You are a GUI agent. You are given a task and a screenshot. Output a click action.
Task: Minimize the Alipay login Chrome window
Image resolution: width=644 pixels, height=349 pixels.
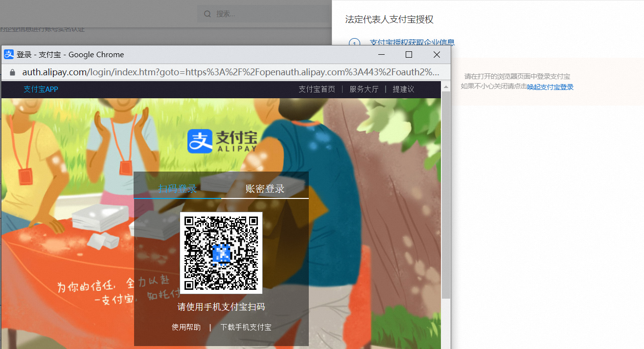[382, 54]
